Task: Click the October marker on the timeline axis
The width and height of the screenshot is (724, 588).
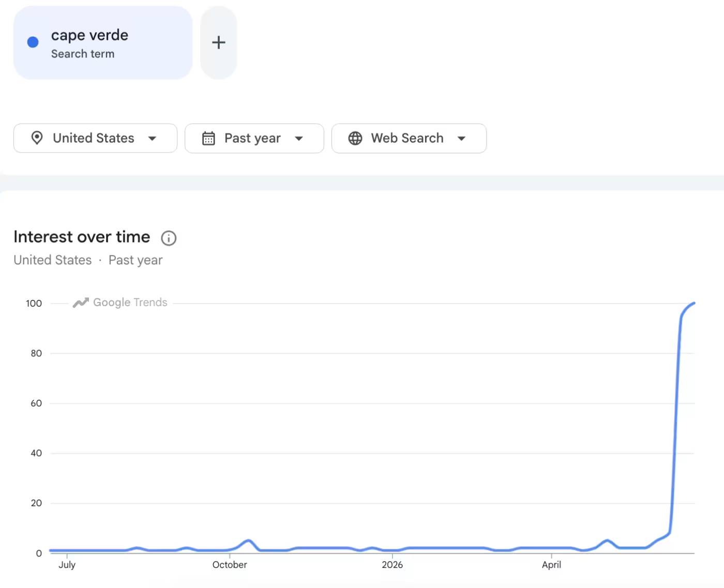Action: 230,565
